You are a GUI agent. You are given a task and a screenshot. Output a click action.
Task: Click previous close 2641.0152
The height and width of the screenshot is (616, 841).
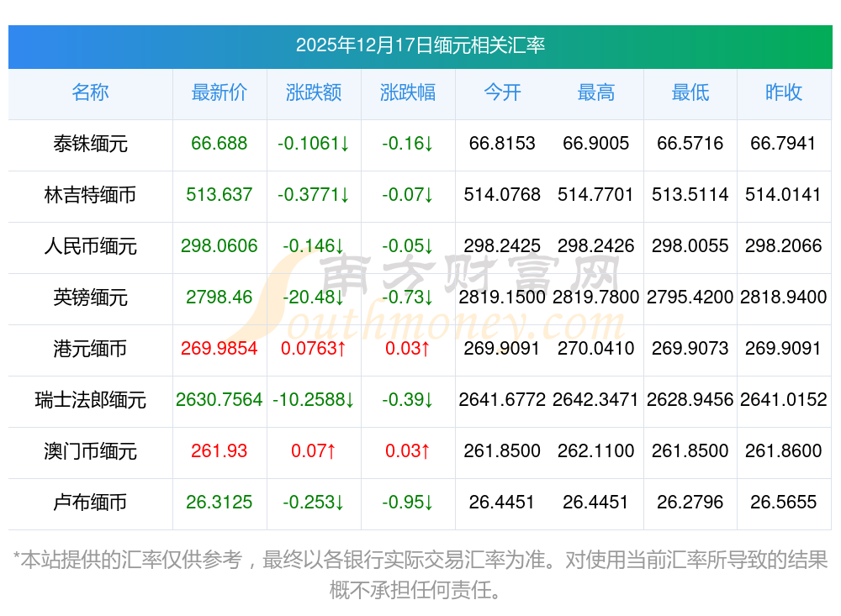click(x=784, y=399)
